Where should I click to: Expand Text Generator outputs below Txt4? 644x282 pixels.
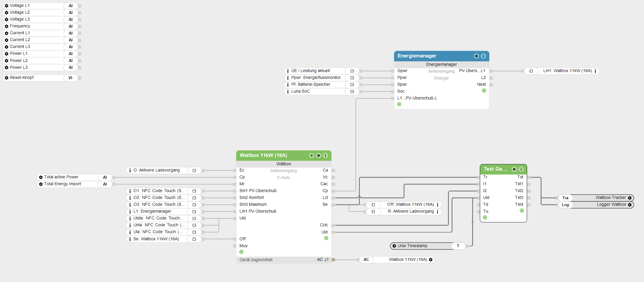[522, 211]
